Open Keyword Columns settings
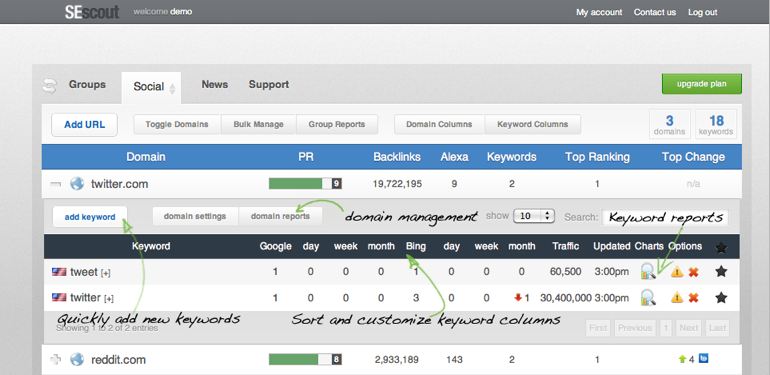 coord(533,125)
